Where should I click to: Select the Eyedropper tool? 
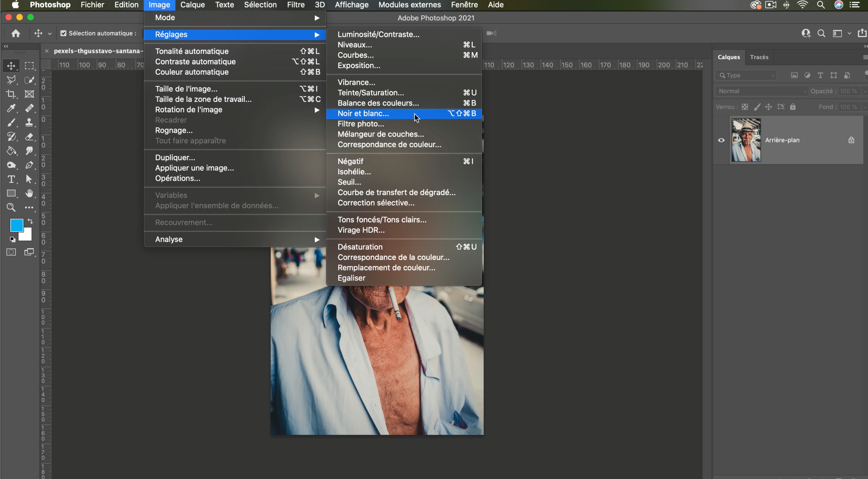[x=11, y=108]
